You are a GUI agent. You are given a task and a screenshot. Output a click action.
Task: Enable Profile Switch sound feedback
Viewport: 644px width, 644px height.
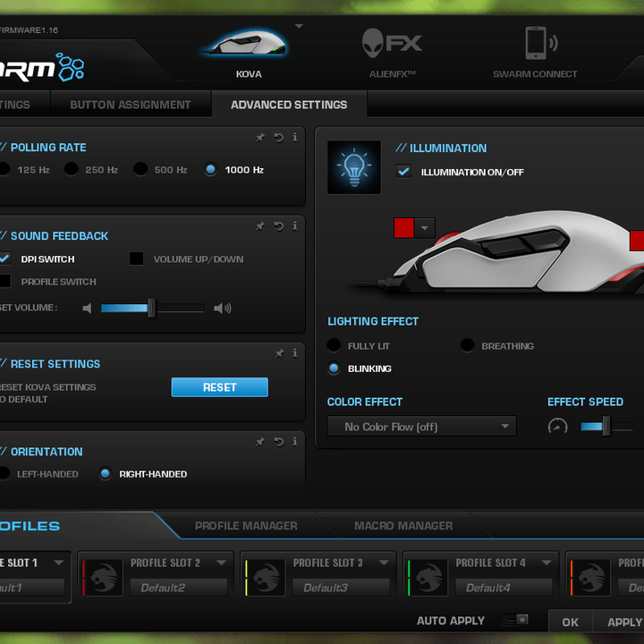pos(4,282)
